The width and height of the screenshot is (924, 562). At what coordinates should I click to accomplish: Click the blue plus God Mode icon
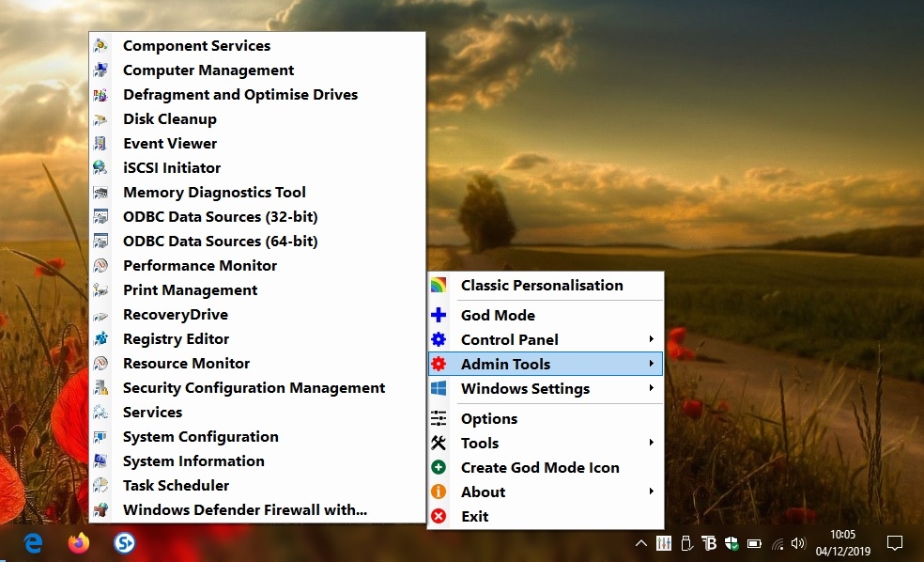coord(439,315)
